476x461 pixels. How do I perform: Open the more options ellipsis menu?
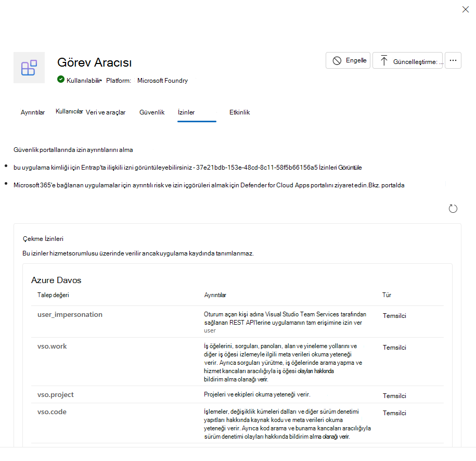click(x=453, y=60)
